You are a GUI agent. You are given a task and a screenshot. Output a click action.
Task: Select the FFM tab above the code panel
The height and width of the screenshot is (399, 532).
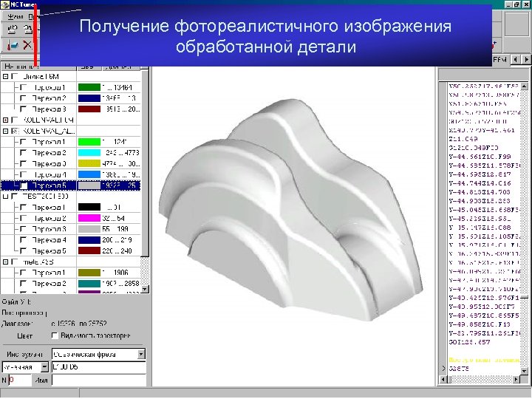coord(499,60)
